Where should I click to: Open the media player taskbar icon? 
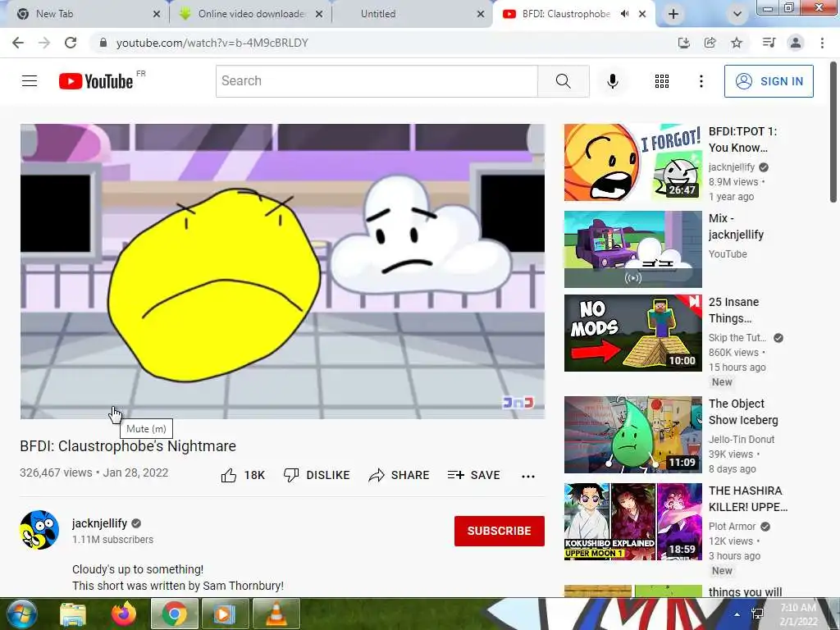(x=225, y=614)
